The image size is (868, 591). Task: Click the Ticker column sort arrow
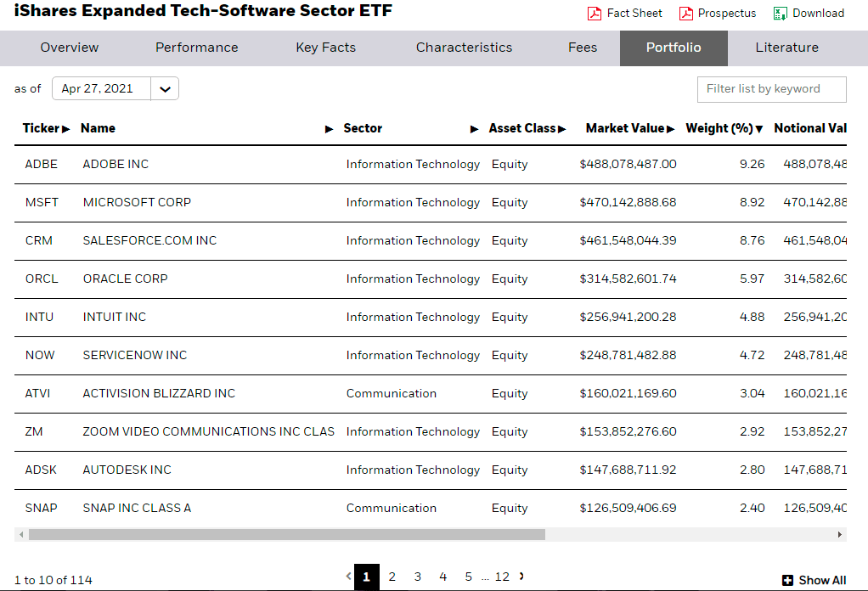[x=66, y=128]
